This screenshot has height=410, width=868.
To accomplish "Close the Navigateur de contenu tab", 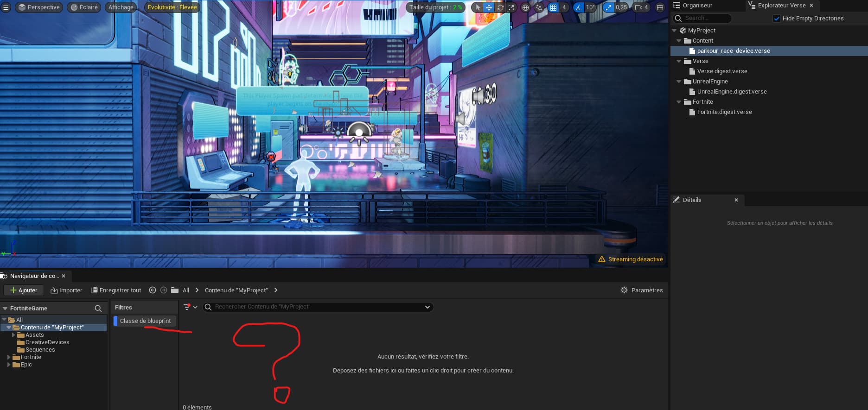I will coord(64,276).
